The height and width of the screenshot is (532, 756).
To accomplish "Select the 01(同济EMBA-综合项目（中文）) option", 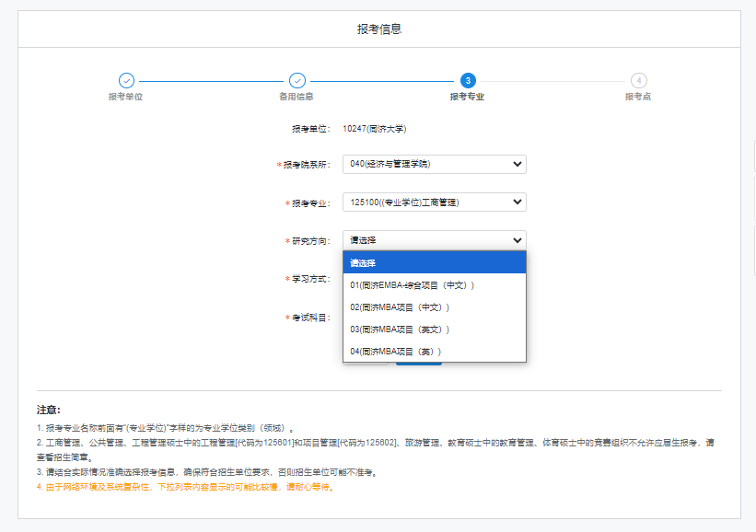I will [433, 283].
